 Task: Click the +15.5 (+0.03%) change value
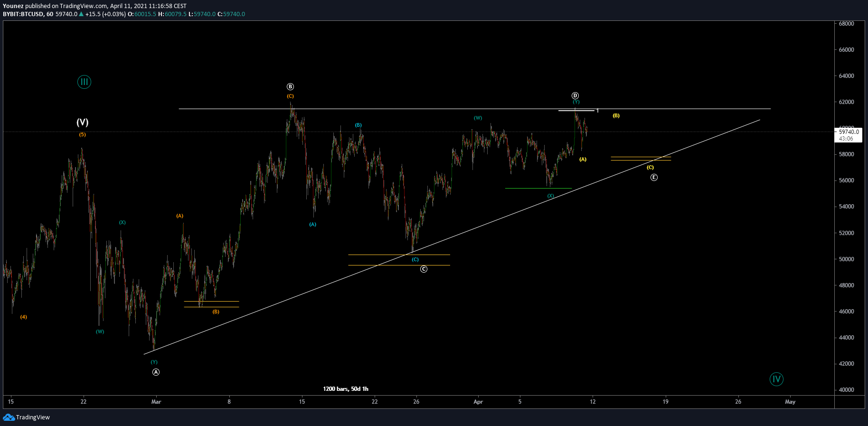tap(105, 14)
